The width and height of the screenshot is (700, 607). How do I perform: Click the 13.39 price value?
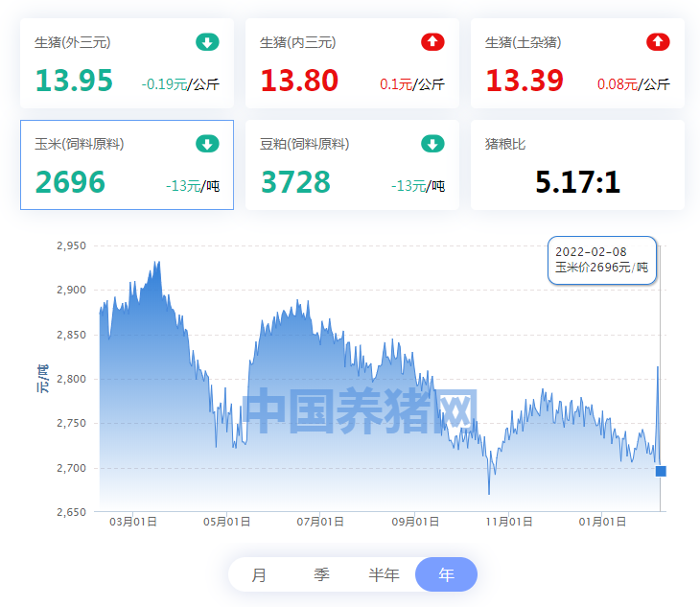click(525, 81)
